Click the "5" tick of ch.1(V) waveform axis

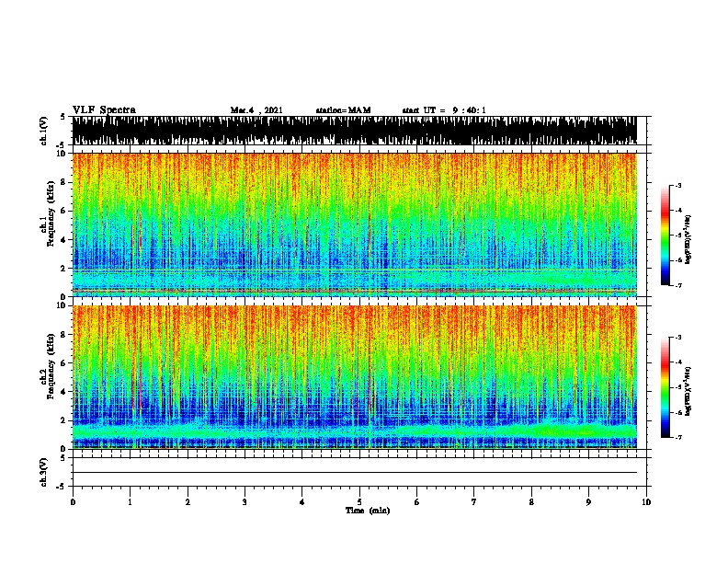tap(63, 117)
